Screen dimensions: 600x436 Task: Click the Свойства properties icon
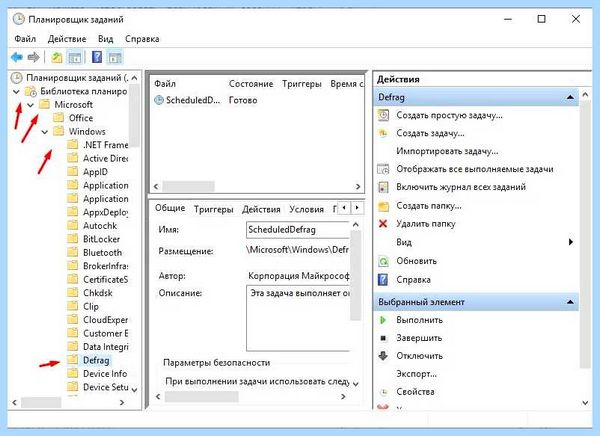pyautogui.click(x=383, y=392)
